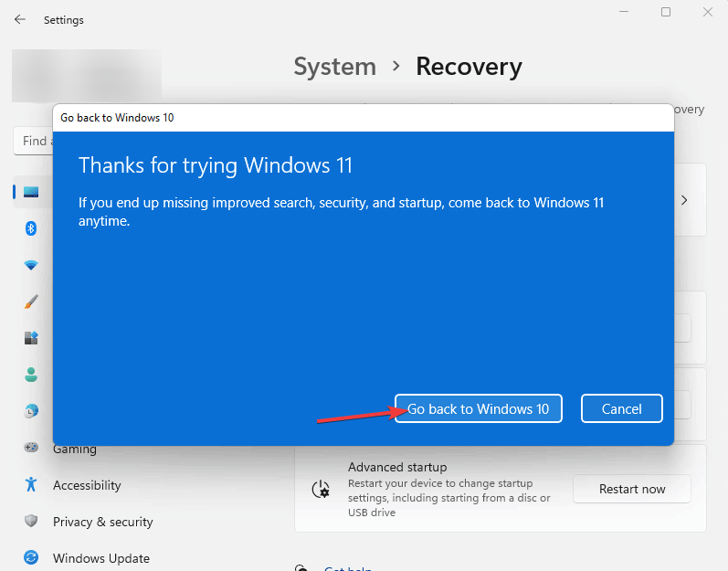This screenshot has width=728, height=571.
Task: Open the Apps sidebar icon
Action: tap(31, 338)
